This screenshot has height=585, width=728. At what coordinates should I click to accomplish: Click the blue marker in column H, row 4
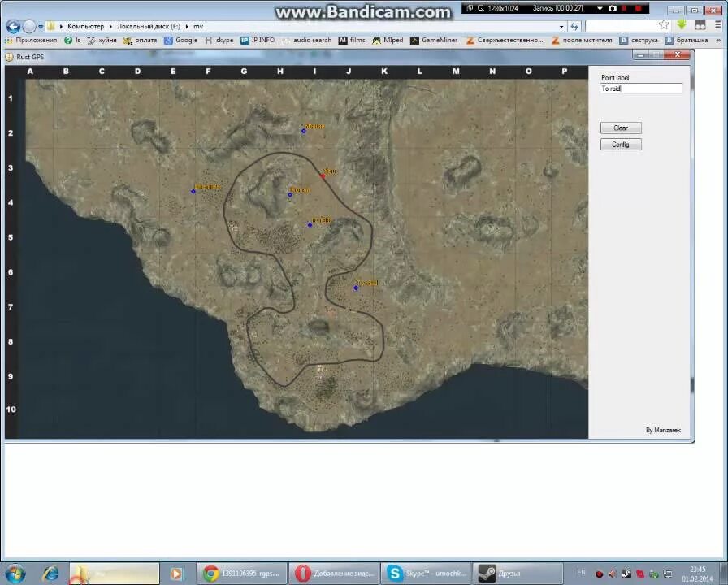tap(290, 194)
